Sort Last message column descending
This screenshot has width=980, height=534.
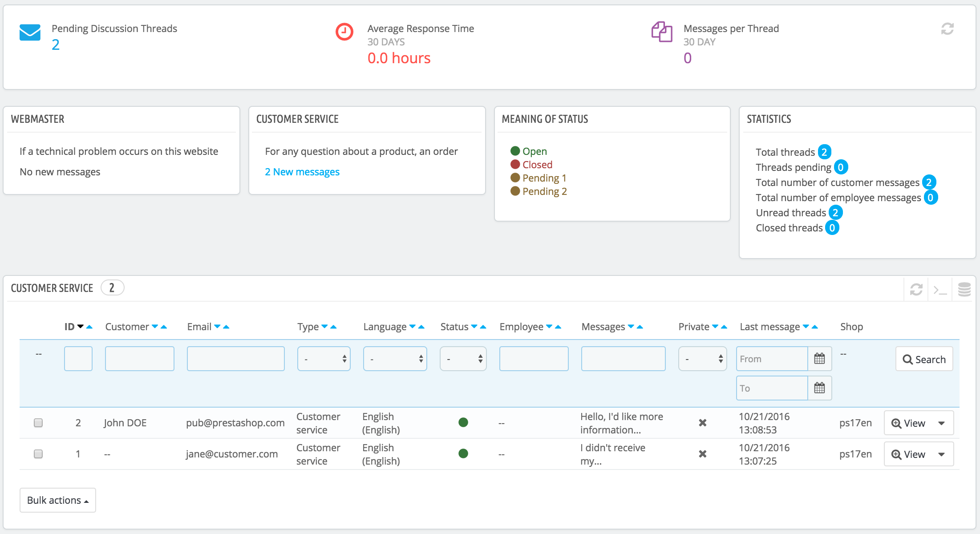(806, 327)
